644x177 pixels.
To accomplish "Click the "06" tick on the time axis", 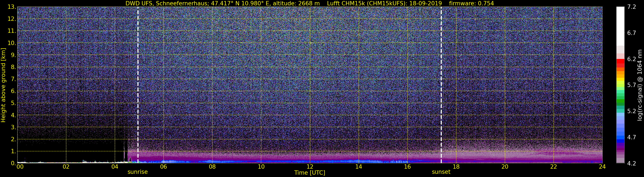I will [x=164, y=167].
